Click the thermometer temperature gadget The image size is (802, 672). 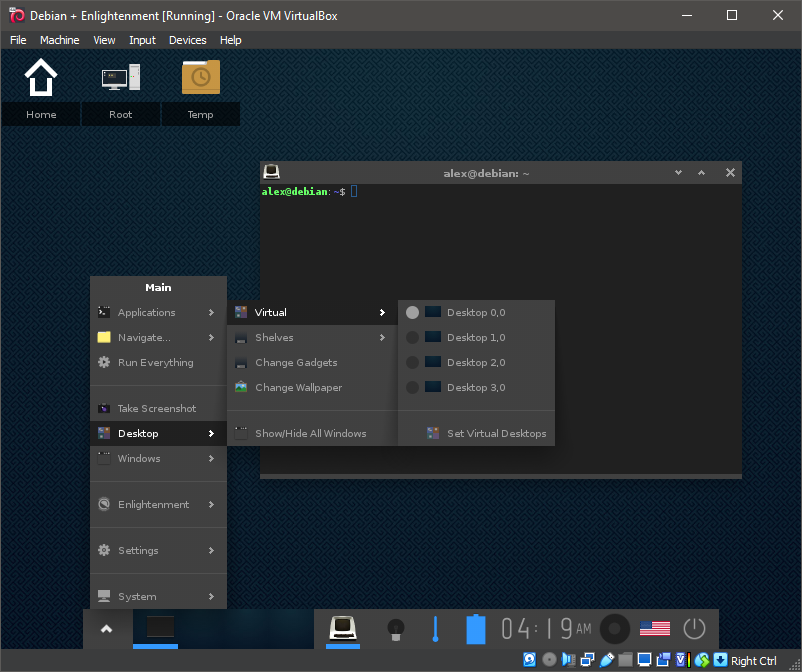click(435, 629)
